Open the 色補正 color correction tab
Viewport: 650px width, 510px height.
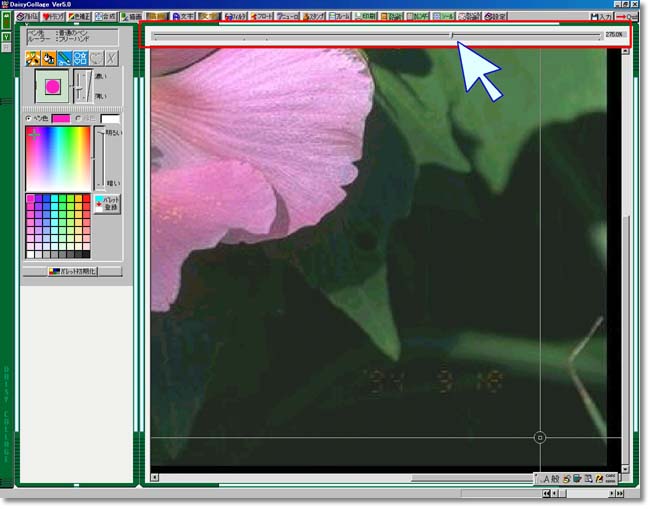pyautogui.click(x=79, y=17)
